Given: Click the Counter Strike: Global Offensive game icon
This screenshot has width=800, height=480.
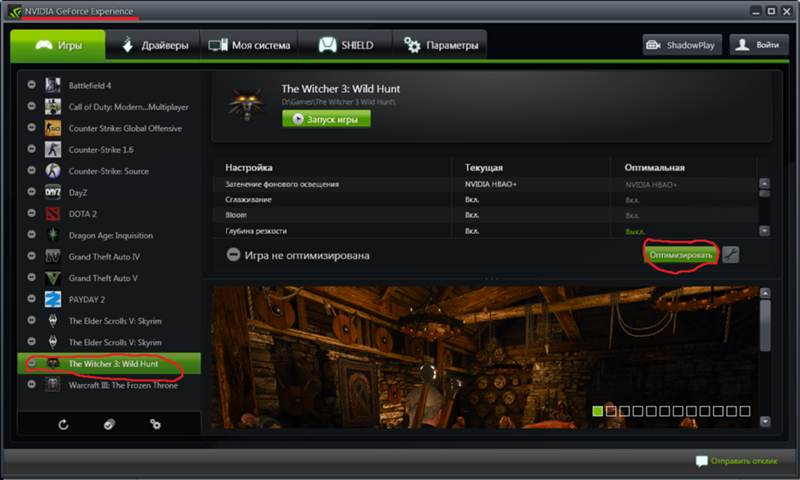Looking at the screenshot, I should [x=53, y=128].
